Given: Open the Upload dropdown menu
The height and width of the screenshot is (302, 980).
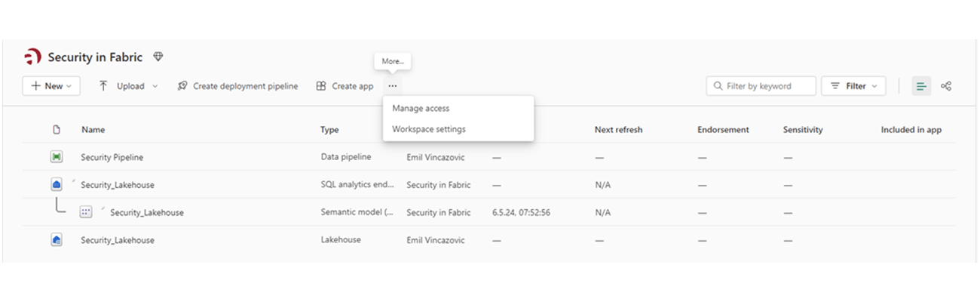Looking at the screenshot, I should pyautogui.click(x=129, y=86).
